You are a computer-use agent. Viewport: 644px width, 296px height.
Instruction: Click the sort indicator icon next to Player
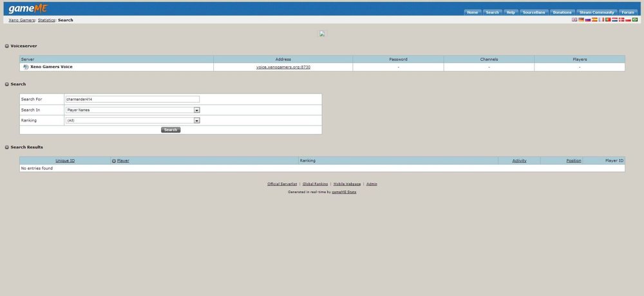[x=114, y=161]
